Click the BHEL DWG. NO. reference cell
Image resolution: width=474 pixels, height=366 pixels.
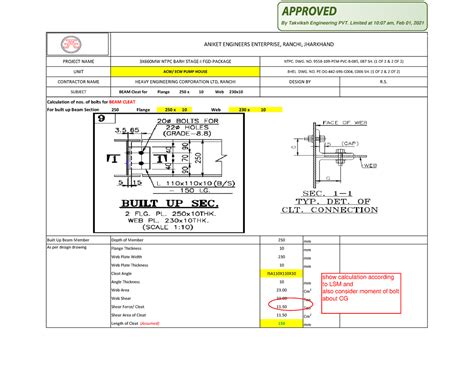pyautogui.click(x=344, y=71)
